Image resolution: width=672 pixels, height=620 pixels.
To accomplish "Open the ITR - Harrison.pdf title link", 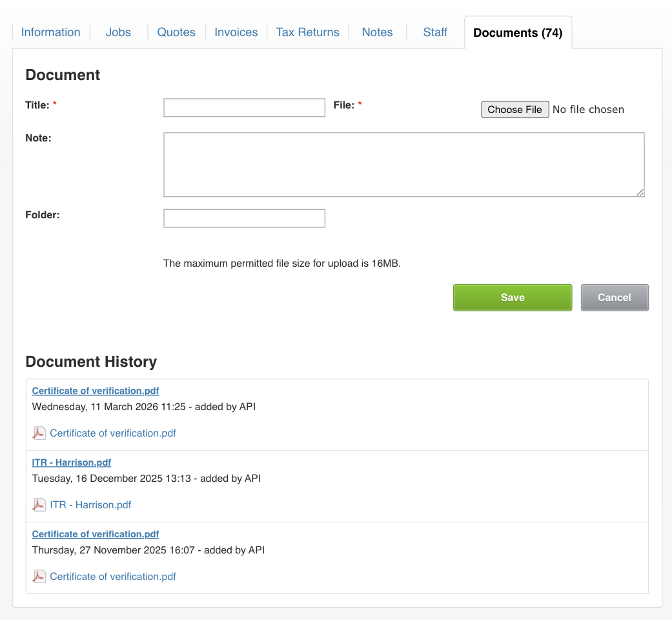I will (71, 462).
